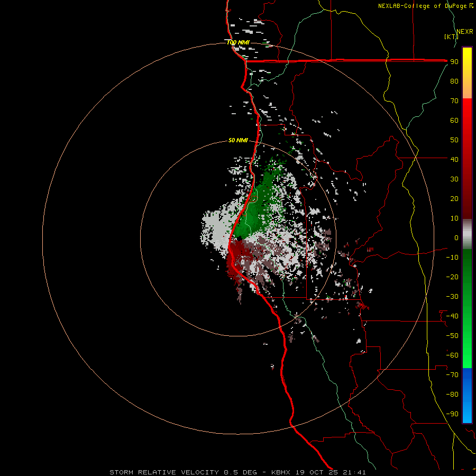Click the -20 value on the velocity scale
Viewport: 476px width, 476px height.
pyautogui.click(x=452, y=277)
